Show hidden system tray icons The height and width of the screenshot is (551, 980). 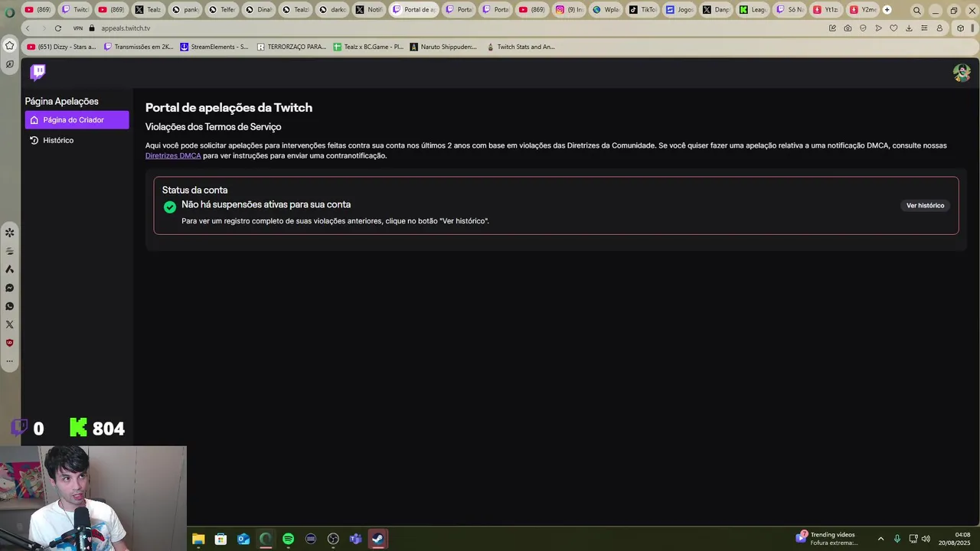(880, 539)
